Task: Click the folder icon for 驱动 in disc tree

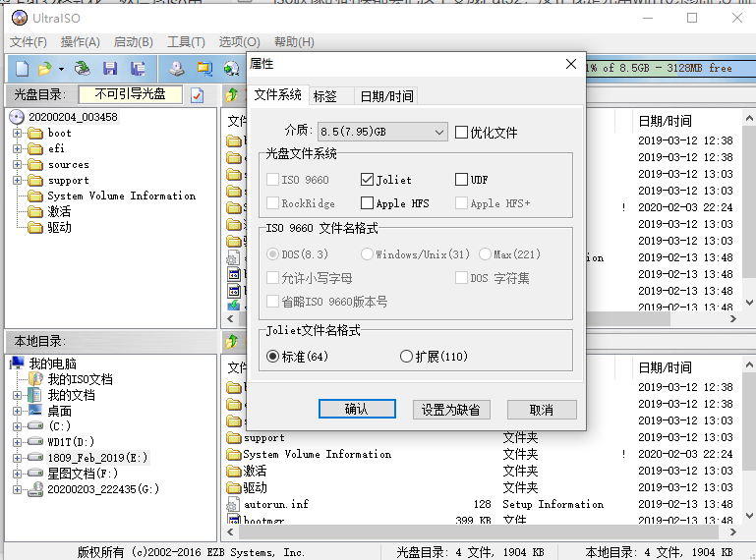Action: [x=35, y=228]
